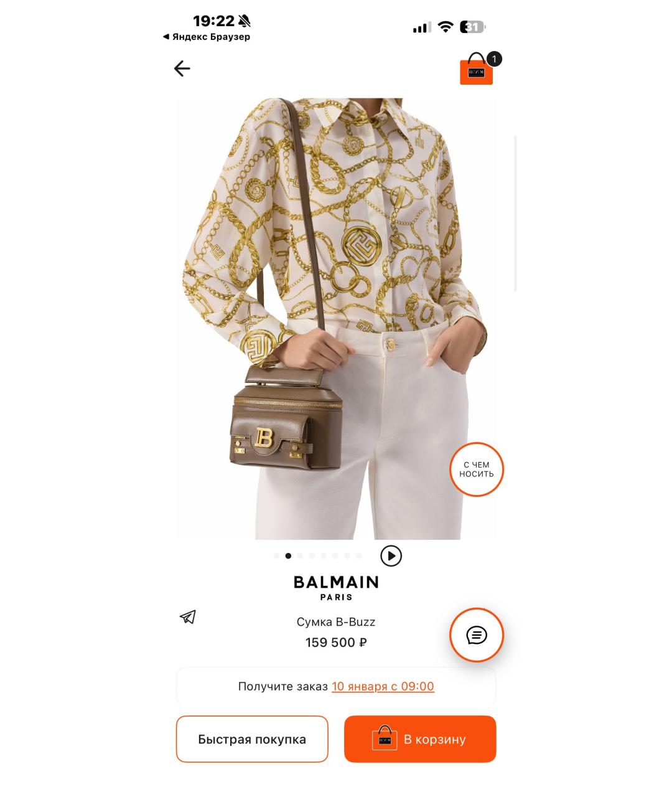Tap the battery indicator in status bar
The width and height of the screenshot is (672, 797).
[473, 27]
